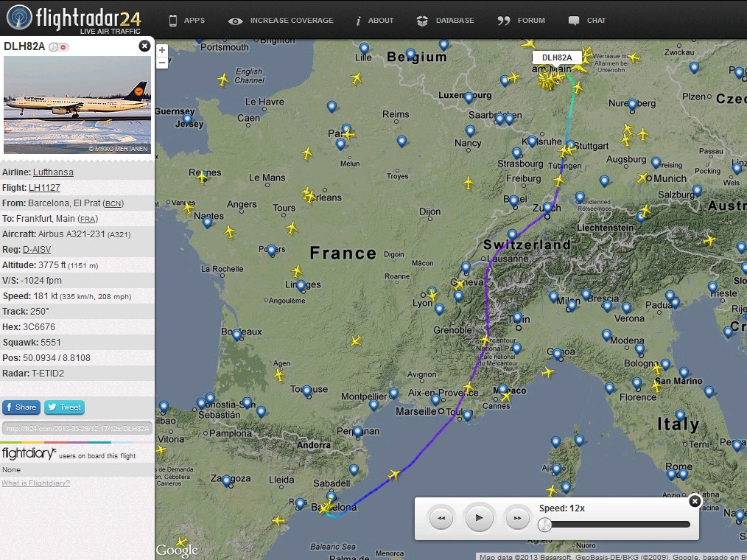Viewport: 747px width, 560px height.
Task: Click the Toulouse airport pin
Action: pos(306,391)
